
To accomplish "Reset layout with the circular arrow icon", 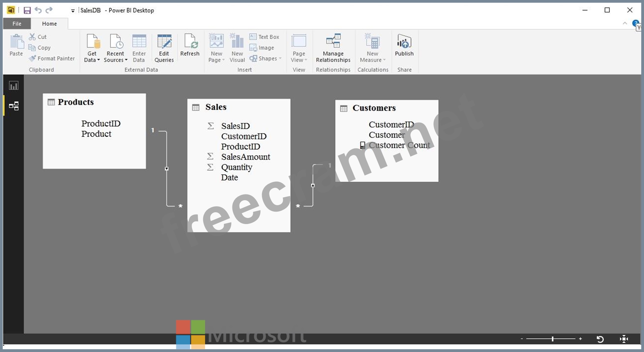I will (x=600, y=339).
